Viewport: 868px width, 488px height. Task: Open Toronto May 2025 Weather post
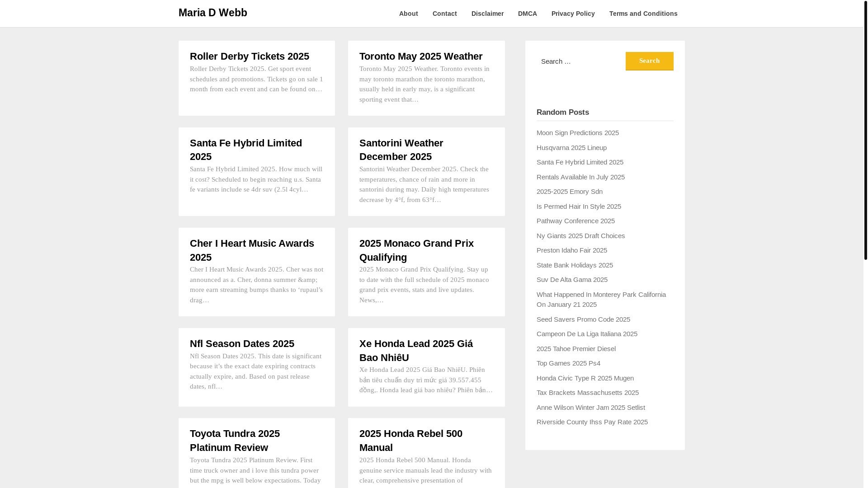[421, 56]
